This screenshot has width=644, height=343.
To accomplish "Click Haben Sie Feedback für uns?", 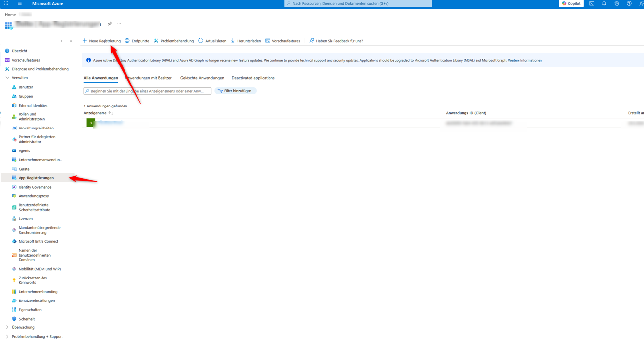I will (x=336, y=41).
